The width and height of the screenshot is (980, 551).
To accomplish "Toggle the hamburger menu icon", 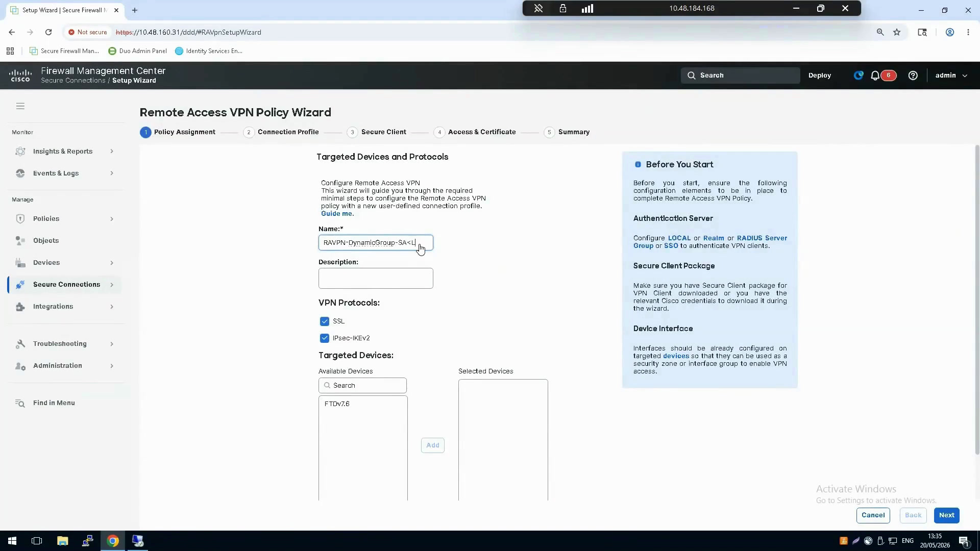I will (20, 106).
